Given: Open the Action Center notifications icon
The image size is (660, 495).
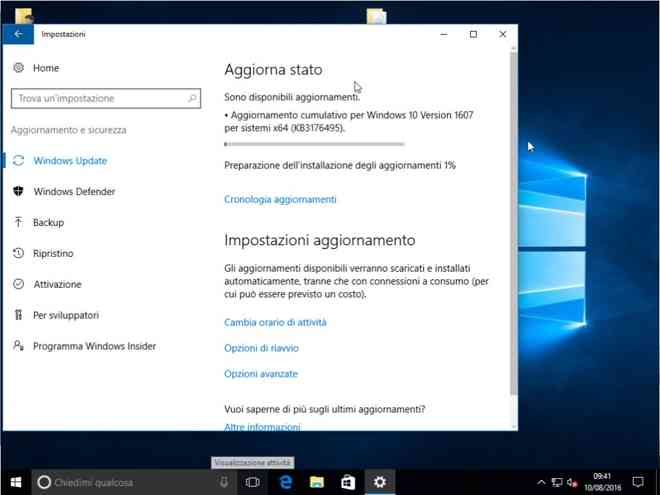Looking at the screenshot, I should 638,482.
